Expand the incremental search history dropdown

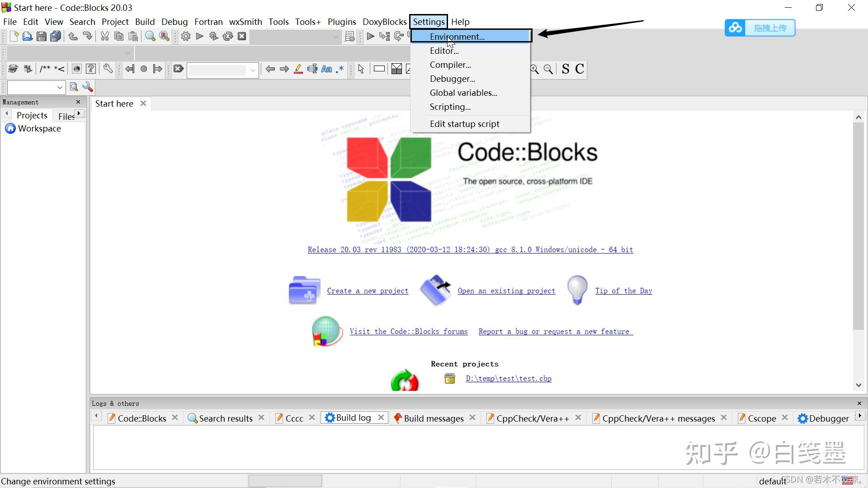252,70
